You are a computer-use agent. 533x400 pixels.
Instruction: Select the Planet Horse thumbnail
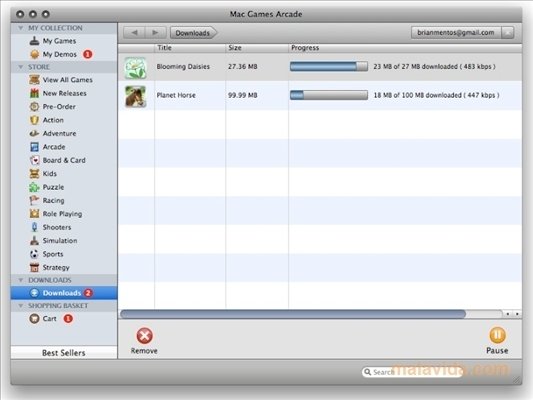coord(136,97)
